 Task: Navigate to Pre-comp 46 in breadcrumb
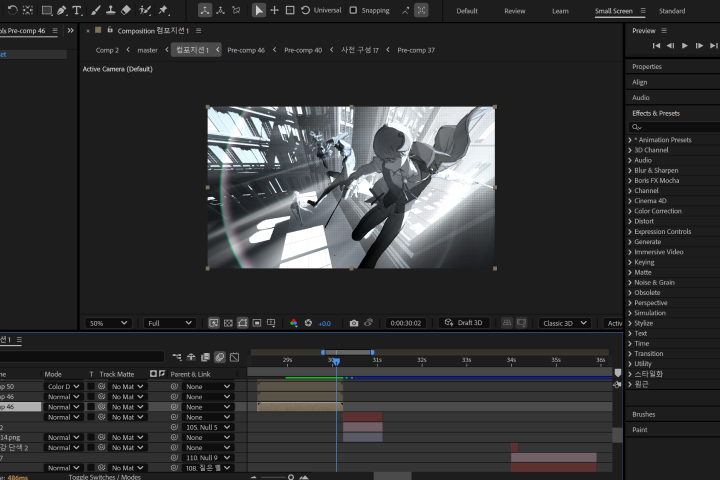click(246, 50)
